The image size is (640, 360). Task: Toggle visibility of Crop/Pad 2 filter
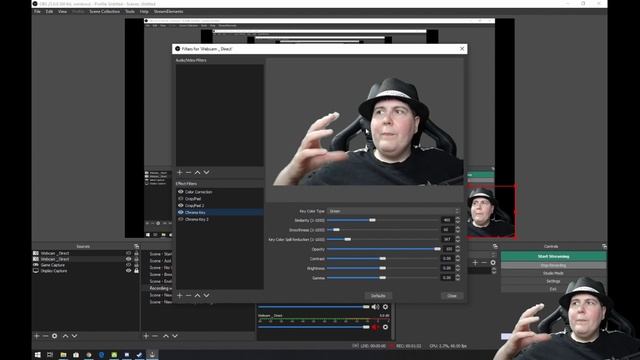click(x=180, y=205)
